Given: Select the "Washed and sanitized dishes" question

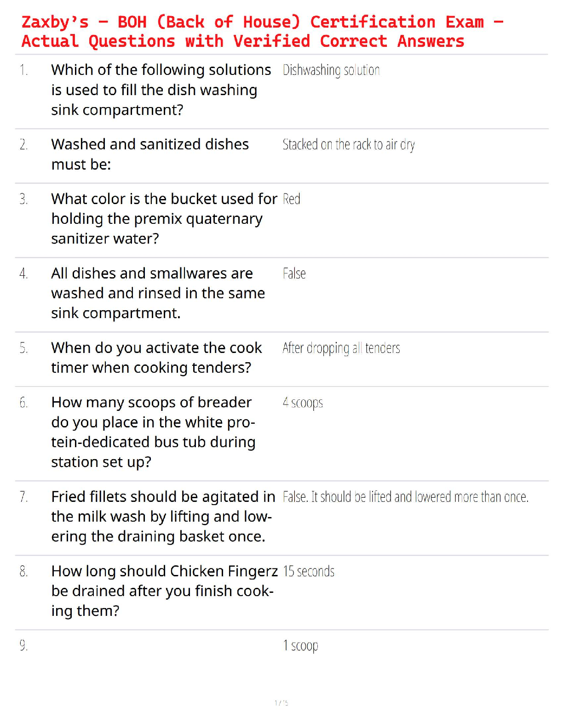Looking at the screenshot, I should click(150, 154).
